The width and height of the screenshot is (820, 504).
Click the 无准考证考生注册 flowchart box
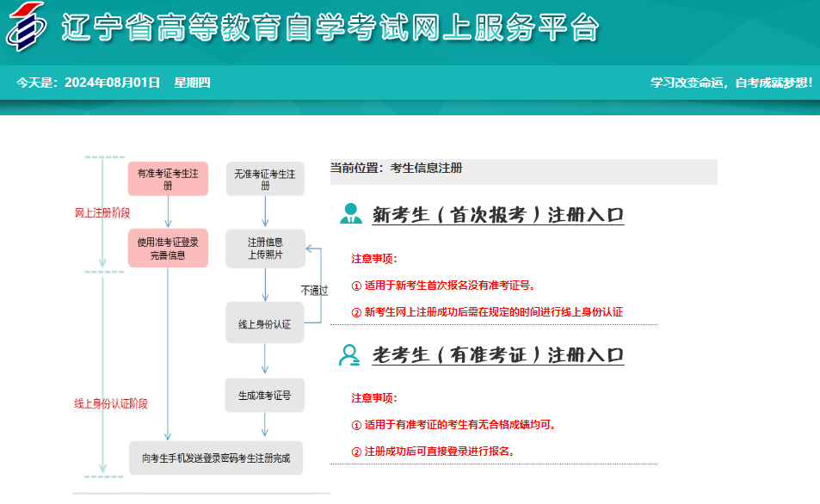pyautogui.click(x=264, y=179)
